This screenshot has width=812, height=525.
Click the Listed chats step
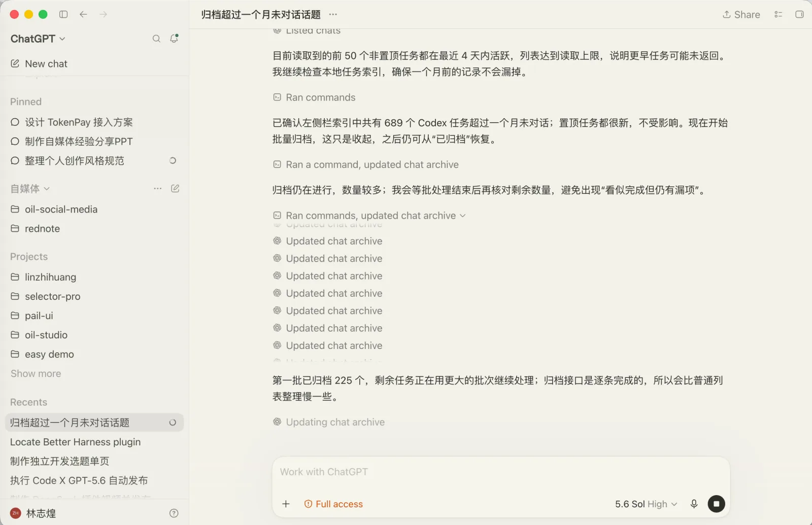tap(307, 31)
